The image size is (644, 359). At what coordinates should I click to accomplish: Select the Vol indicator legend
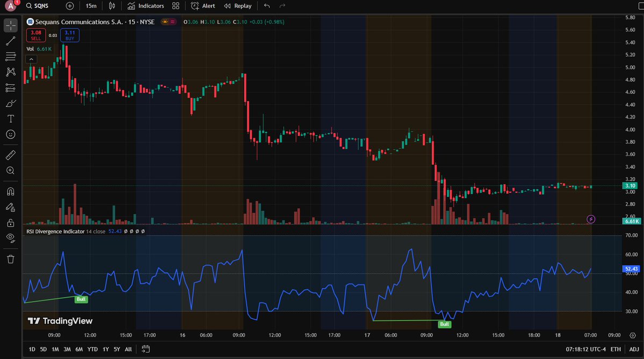point(39,49)
